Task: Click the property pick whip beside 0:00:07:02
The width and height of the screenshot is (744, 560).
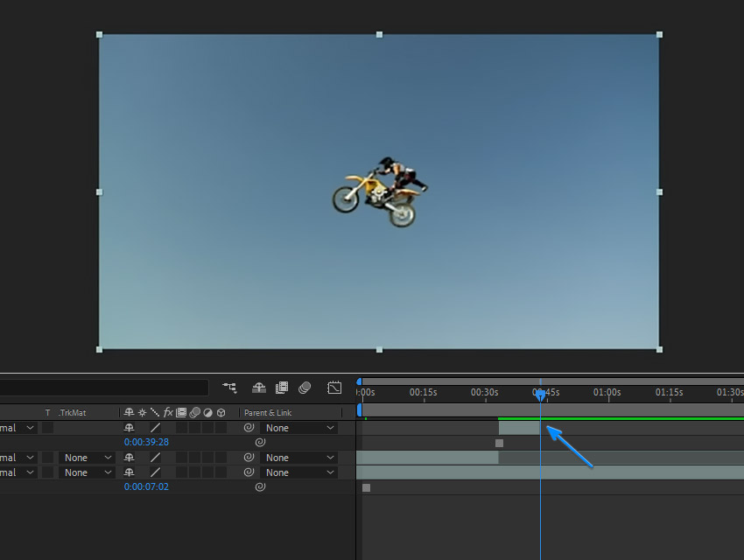Action: 260,487
